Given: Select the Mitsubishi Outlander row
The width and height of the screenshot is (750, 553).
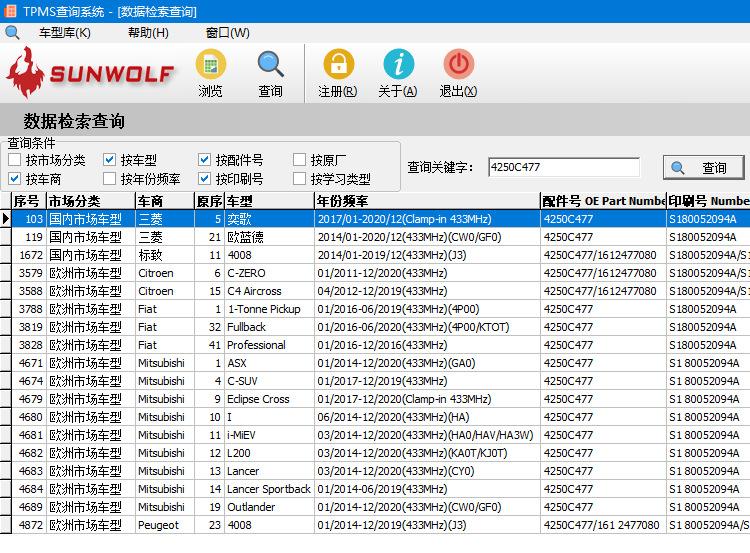Looking at the screenshot, I should 270,507.
